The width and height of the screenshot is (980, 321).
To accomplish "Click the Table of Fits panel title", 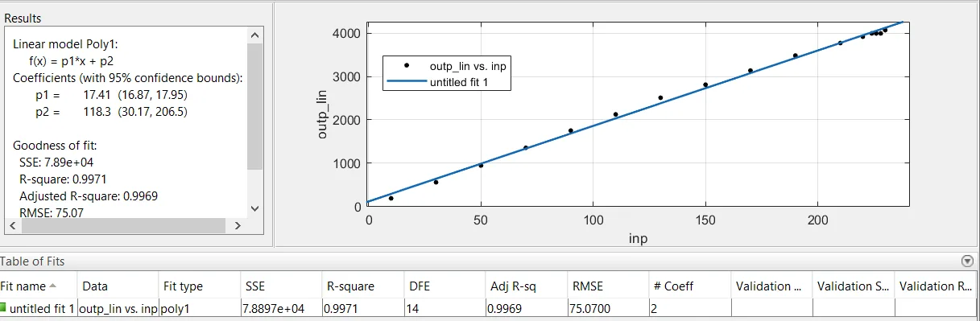I will (x=32, y=261).
